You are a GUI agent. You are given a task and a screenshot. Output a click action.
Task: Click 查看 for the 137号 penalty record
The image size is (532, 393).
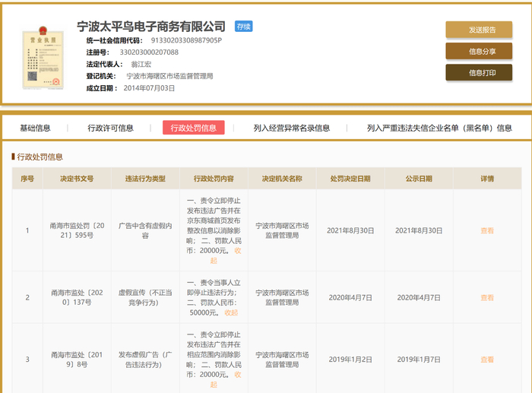486,297
